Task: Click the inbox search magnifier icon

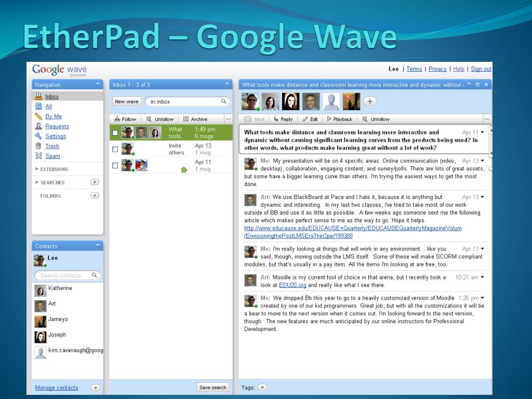Action: point(223,101)
